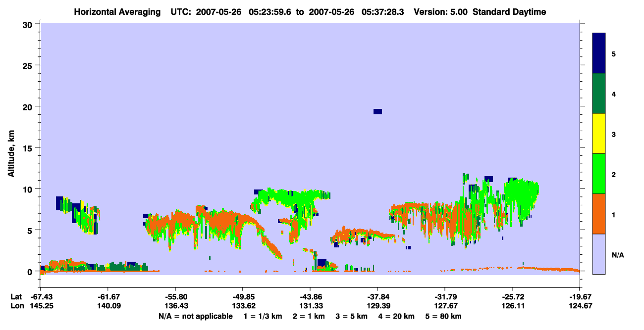Click the latitude value -49.85
644x330 pixels.
pyautogui.click(x=243, y=297)
